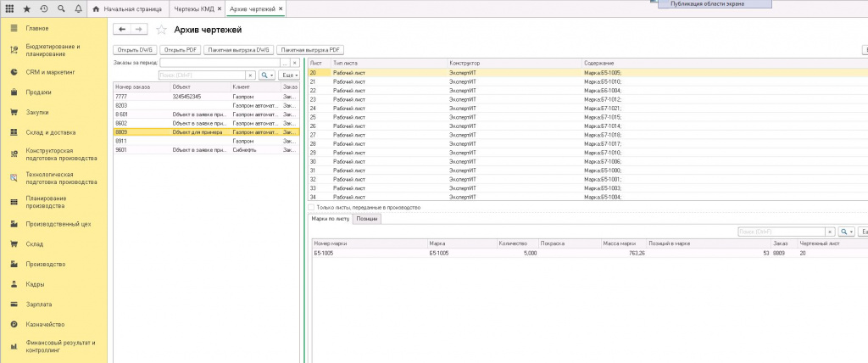Image resolution: width=868 pixels, height=363 pixels.
Task: Sort by Номер заказа column header
Action: point(142,87)
